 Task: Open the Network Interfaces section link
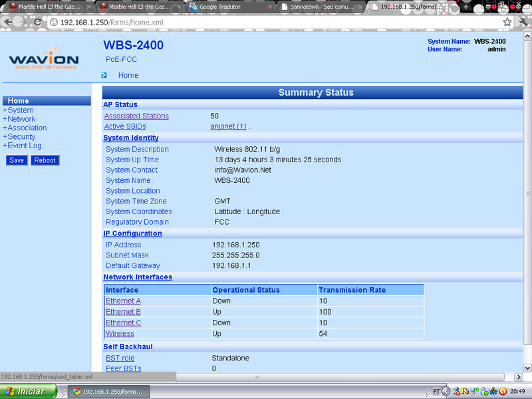click(x=138, y=277)
